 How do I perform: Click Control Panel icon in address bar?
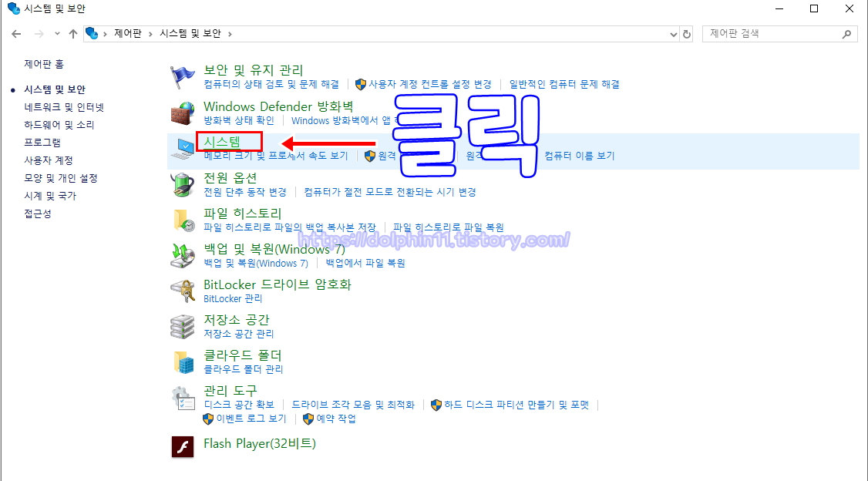tap(92, 34)
